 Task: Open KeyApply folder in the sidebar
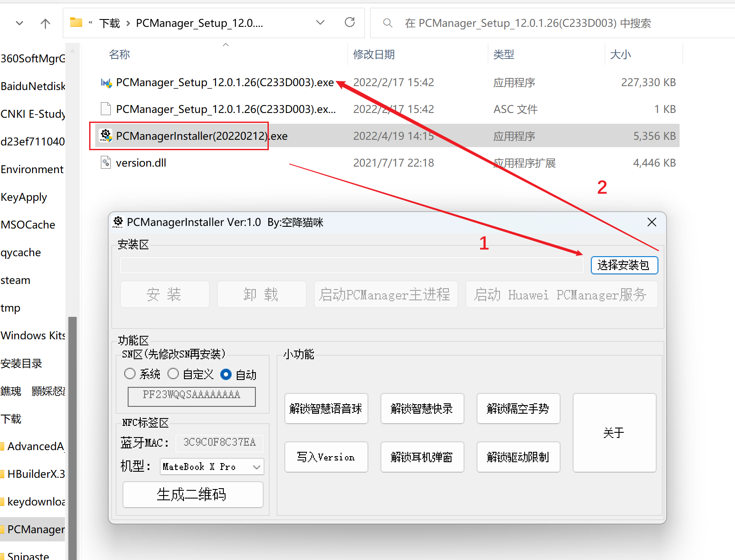tap(24, 197)
